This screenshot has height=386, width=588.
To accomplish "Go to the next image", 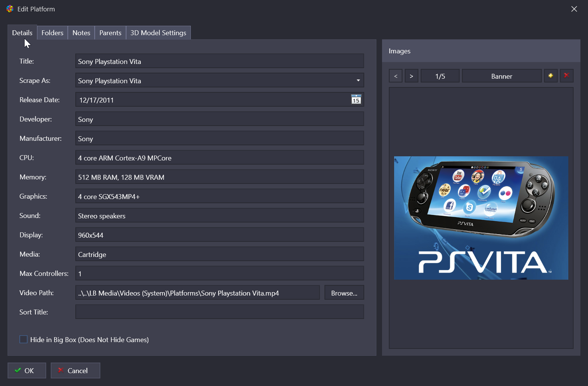I will click(x=412, y=76).
